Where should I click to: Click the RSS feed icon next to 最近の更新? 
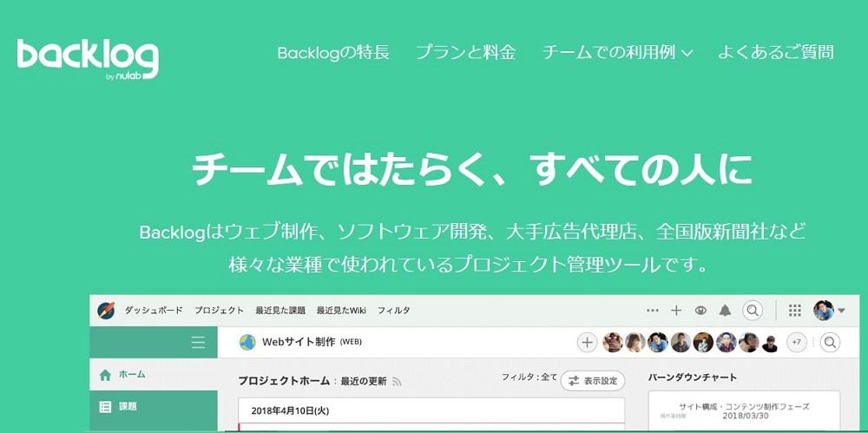point(397,382)
